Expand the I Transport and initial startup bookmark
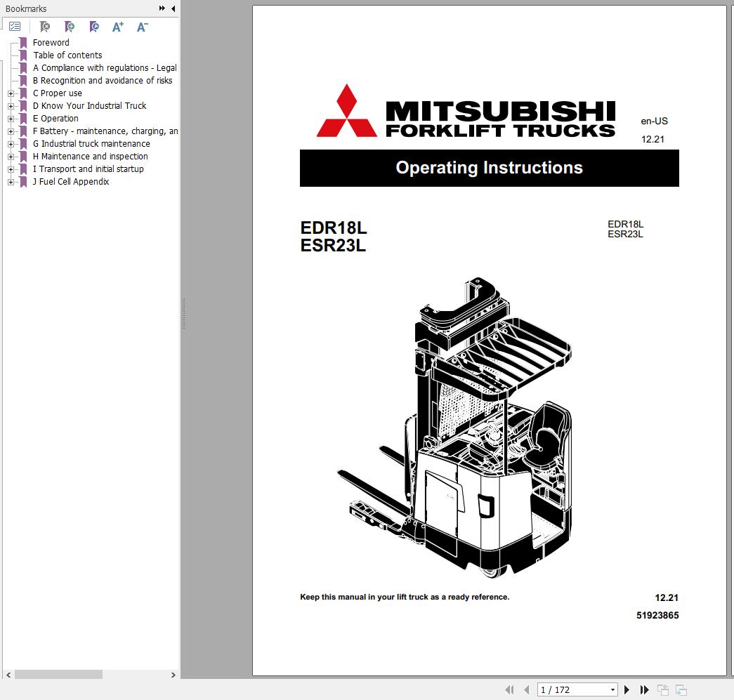 pyautogui.click(x=11, y=169)
